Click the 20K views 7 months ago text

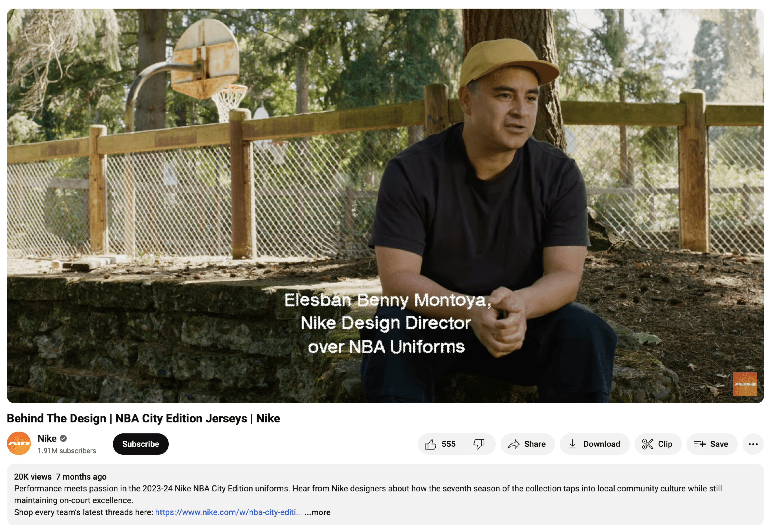[60, 477]
